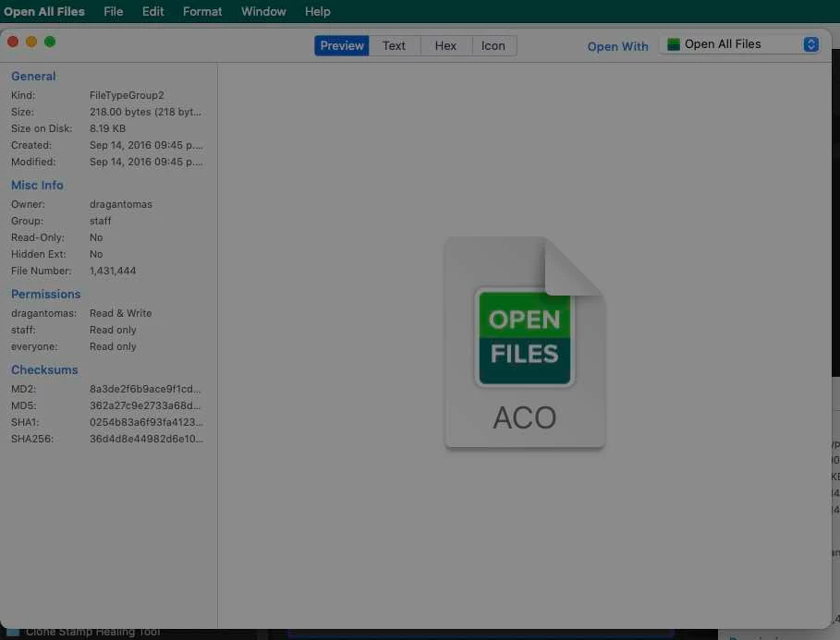Viewport: 840px width, 640px height.
Task: Open the Edit menu
Action: [x=152, y=11]
